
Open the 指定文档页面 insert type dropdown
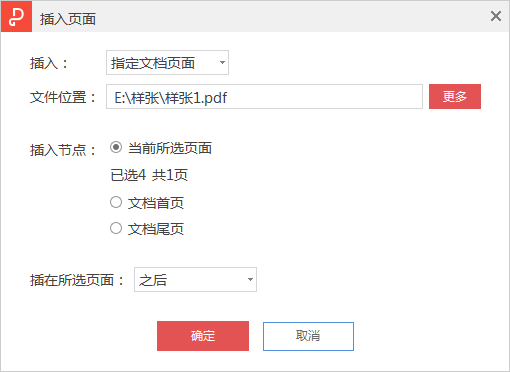[167, 63]
